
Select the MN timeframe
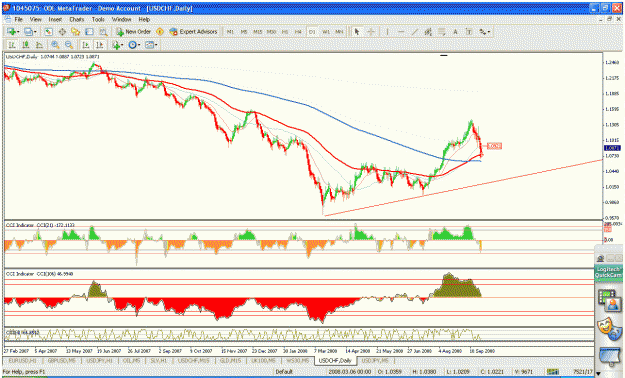(x=339, y=32)
